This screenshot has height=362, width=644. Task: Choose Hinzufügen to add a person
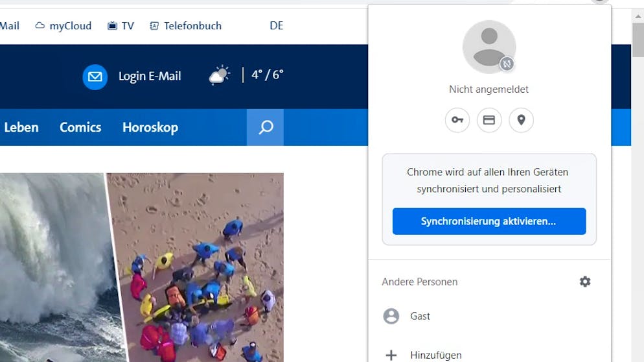(x=489, y=355)
